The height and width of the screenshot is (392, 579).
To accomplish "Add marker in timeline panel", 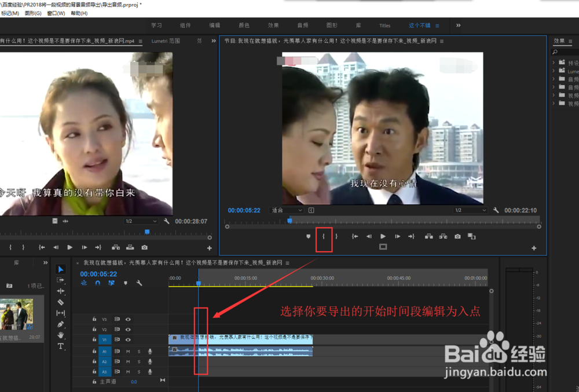I will pos(126,283).
